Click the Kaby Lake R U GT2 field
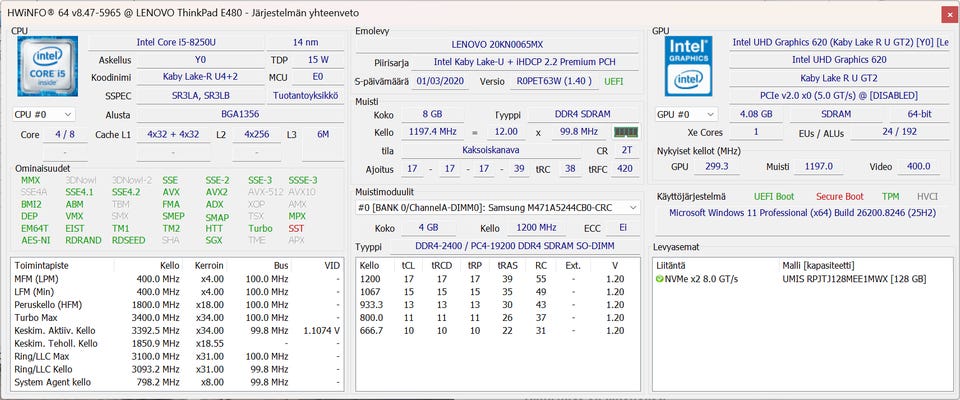Image resolution: width=960 pixels, height=400 pixels. coord(839,78)
